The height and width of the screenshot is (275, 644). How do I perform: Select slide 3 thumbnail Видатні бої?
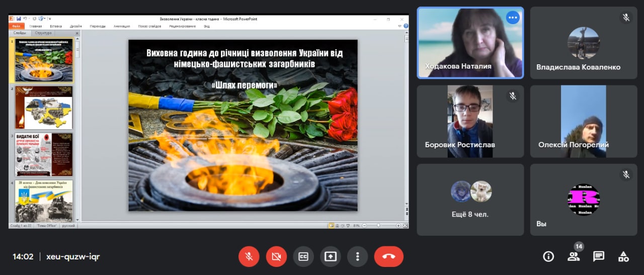click(x=44, y=154)
